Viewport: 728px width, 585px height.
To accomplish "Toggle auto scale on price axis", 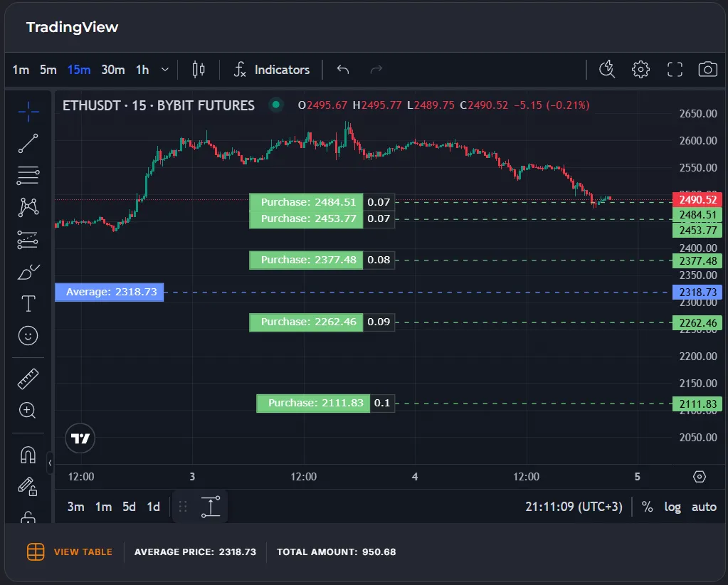I will [704, 507].
